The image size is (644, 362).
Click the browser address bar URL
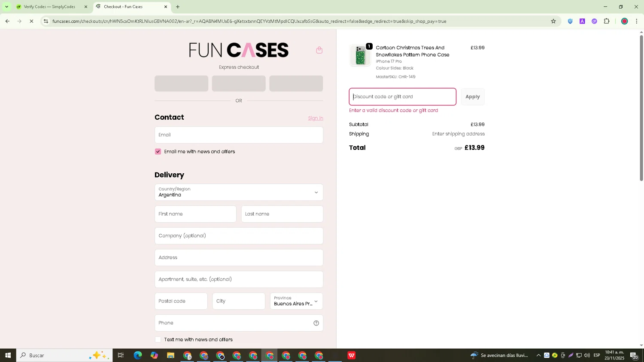[249, 21]
